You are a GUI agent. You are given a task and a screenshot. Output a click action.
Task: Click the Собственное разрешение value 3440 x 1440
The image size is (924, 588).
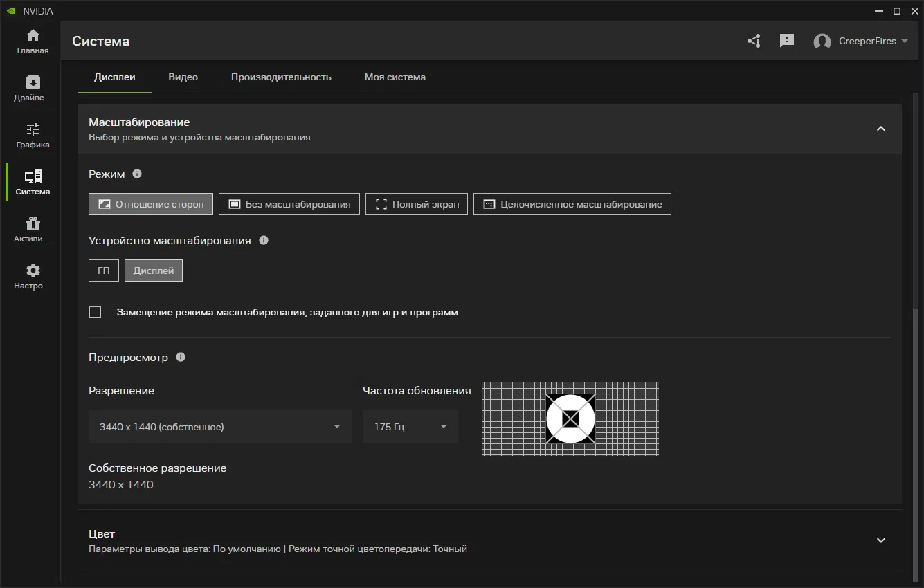(x=121, y=484)
